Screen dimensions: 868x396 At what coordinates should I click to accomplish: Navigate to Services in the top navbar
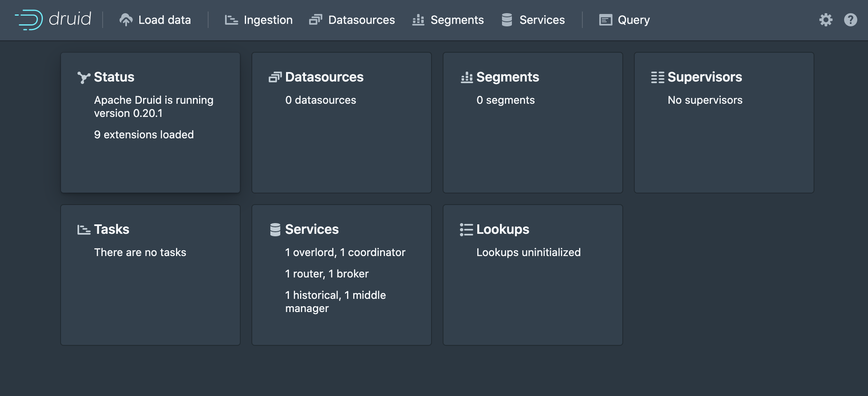coord(533,20)
